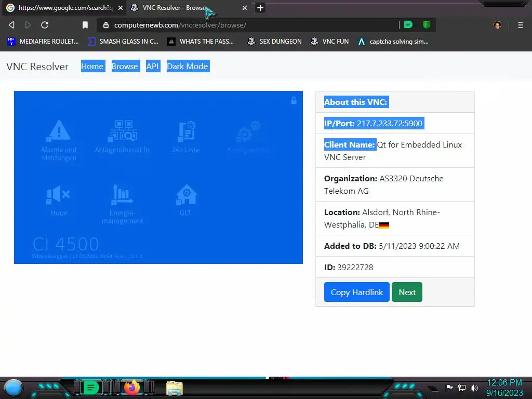Click the German flag icon
Screen dimensions: 532x399
tap(384, 225)
